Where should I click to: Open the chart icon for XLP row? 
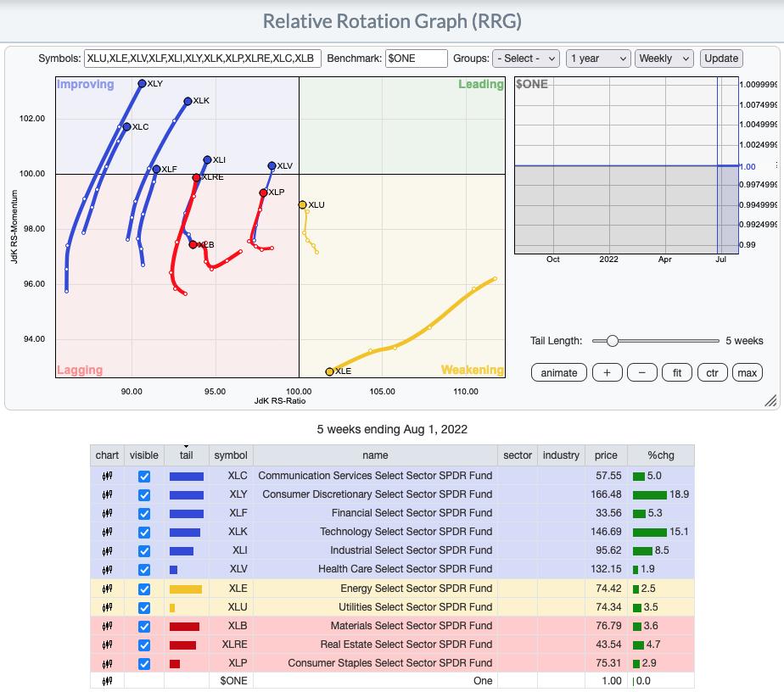pos(107,663)
